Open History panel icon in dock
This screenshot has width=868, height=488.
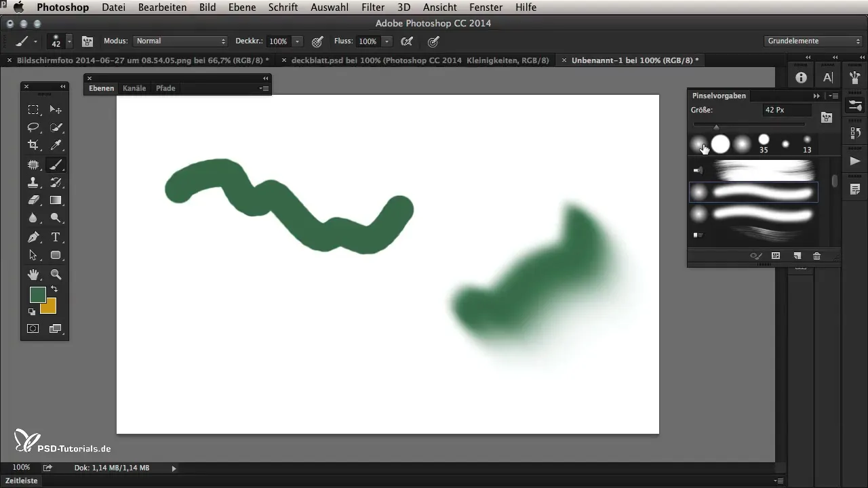[855, 134]
